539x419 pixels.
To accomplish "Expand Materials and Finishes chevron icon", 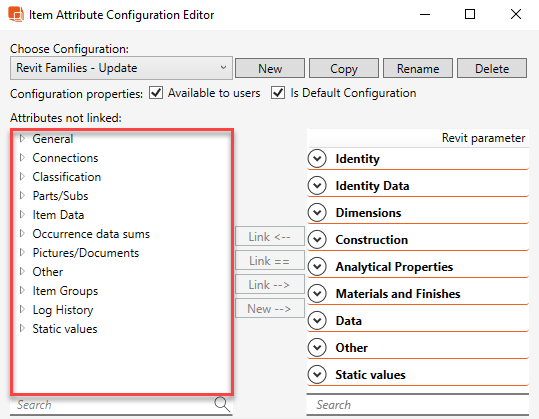I will pos(317,294).
